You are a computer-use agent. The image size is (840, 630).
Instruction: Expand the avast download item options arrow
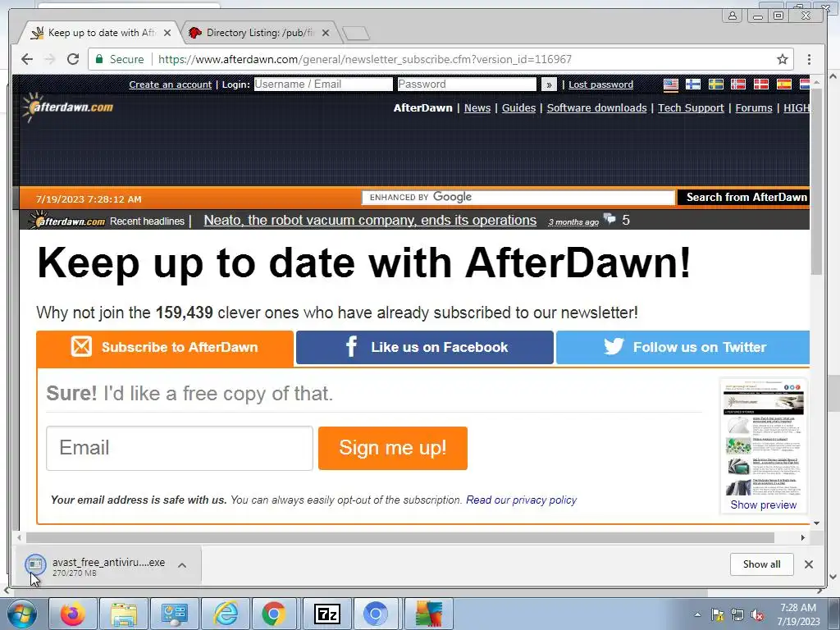pos(182,565)
